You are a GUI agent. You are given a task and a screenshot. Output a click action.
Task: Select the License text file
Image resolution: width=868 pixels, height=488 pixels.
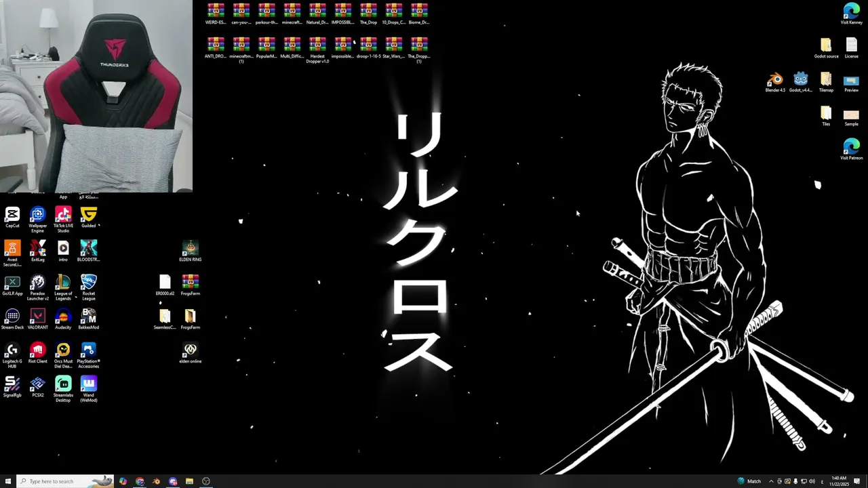click(x=851, y=49)
